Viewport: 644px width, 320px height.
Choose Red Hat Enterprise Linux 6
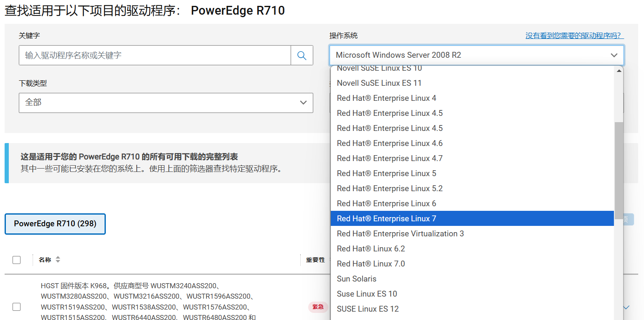click(x=386, y=203)
